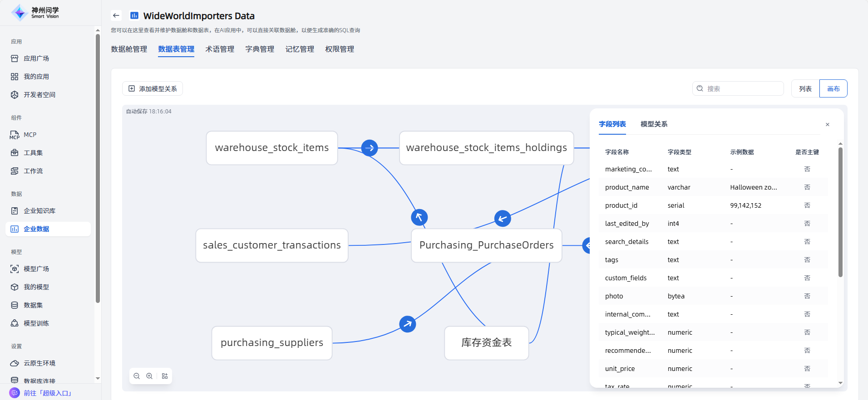Click the field panel vertical scrollbar

[840, 212]
